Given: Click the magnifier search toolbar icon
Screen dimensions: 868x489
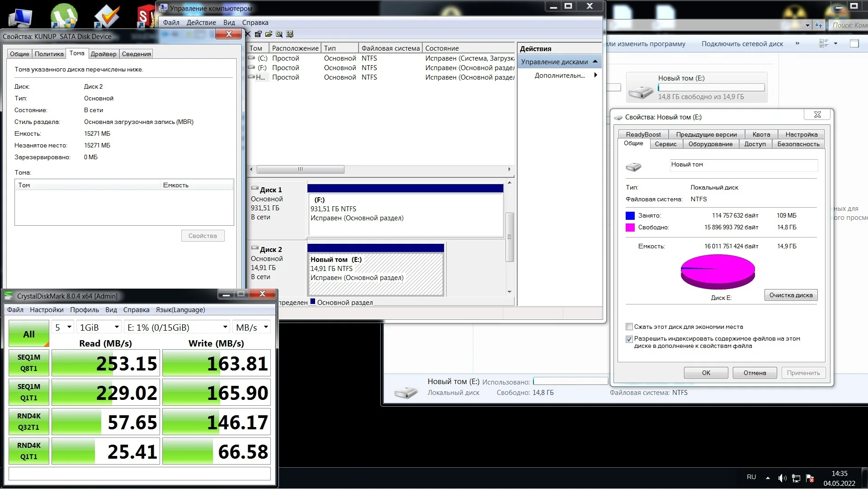Looking at the screenshot, I should pyautogui.click(x=279, y=34).
